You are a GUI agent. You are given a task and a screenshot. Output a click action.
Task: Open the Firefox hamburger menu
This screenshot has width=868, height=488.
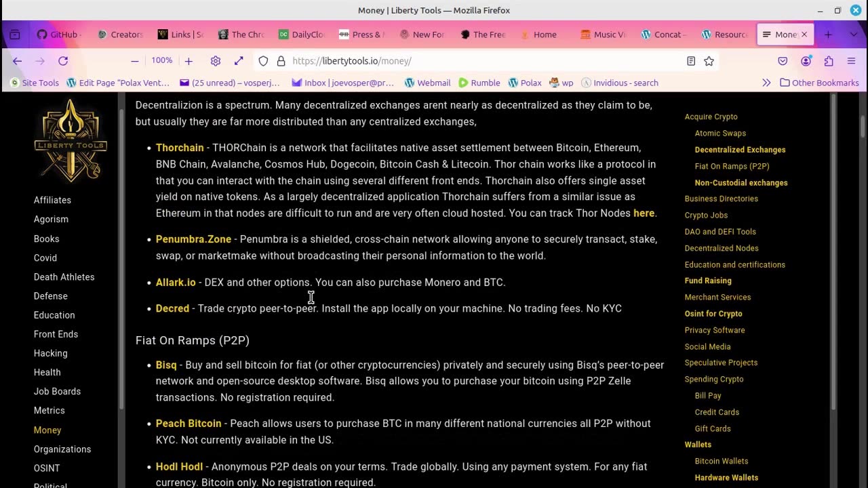coord(852,61)
